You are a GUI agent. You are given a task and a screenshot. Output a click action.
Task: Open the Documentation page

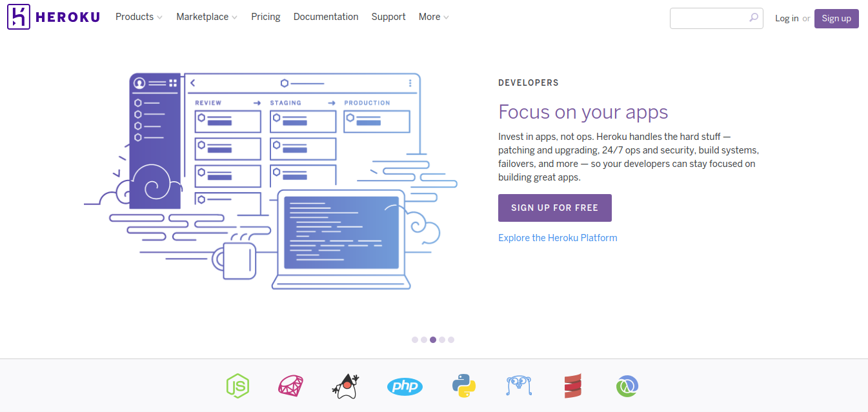[x=326, y=17]
